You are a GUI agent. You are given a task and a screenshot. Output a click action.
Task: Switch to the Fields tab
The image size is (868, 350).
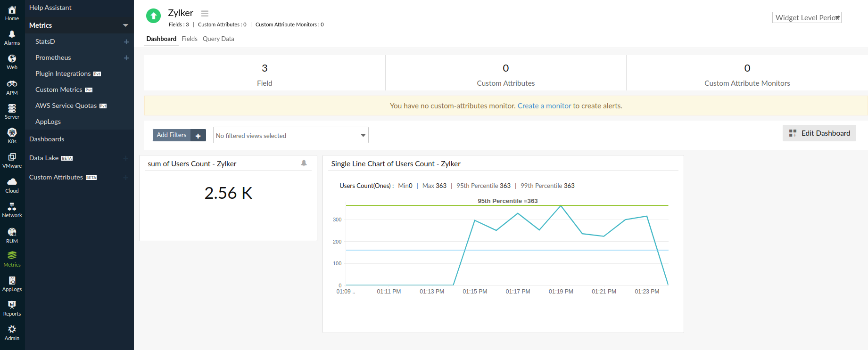[189, 39]
